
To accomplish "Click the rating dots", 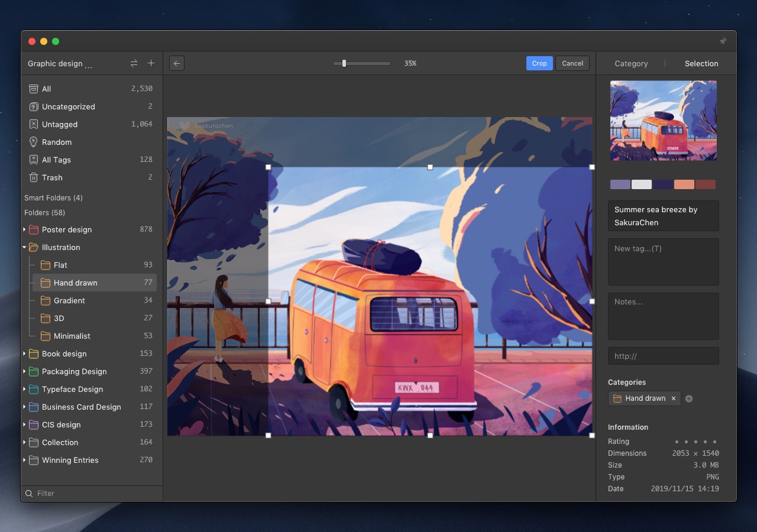I will point(696,442).
